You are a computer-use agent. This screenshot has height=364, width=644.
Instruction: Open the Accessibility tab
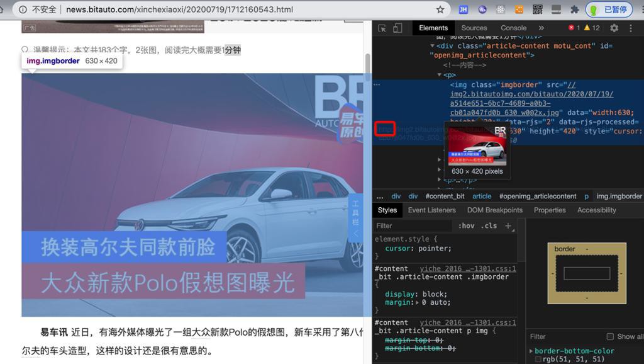(x=596, y=210)
